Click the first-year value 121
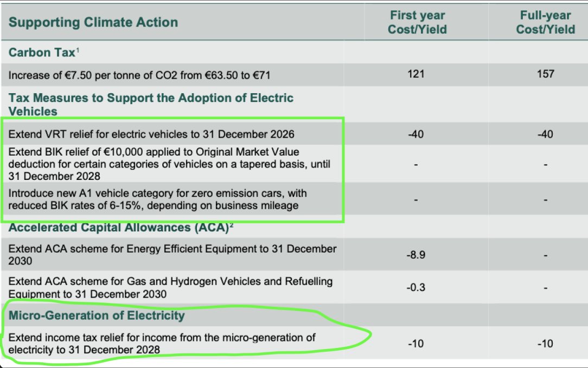This screenshot has width=588, height=368. [416, 74]
